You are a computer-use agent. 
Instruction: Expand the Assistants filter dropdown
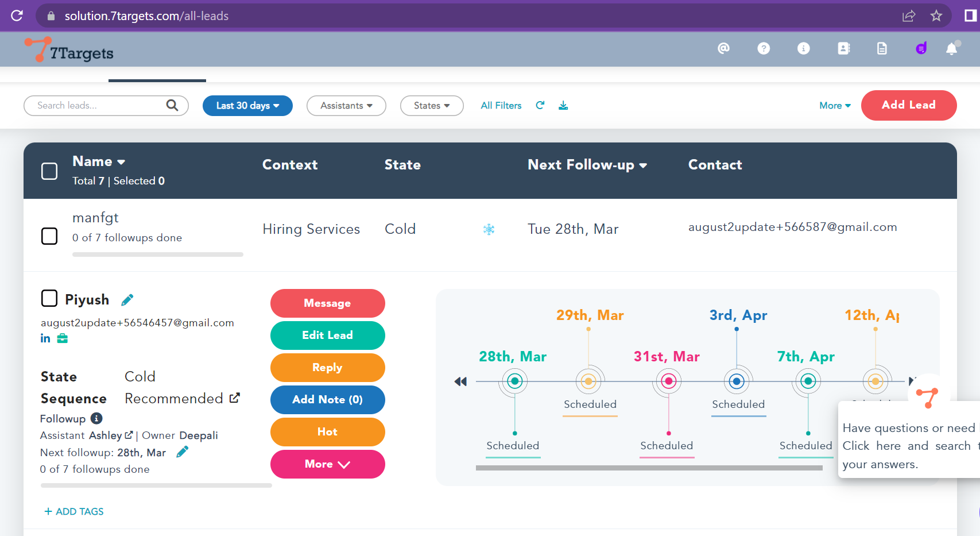pyautogui.click(x=346, y=106)
